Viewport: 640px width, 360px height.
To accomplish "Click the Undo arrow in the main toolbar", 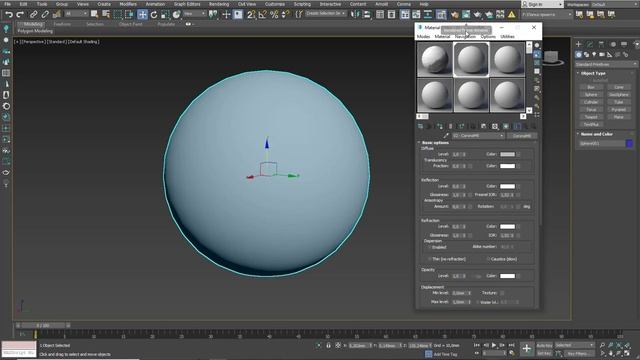I will pyautogui.click(x=9, y=15).
